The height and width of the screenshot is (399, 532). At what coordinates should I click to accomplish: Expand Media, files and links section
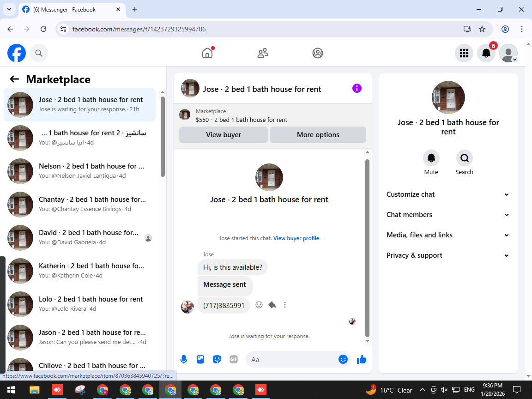tap(448, 235)
